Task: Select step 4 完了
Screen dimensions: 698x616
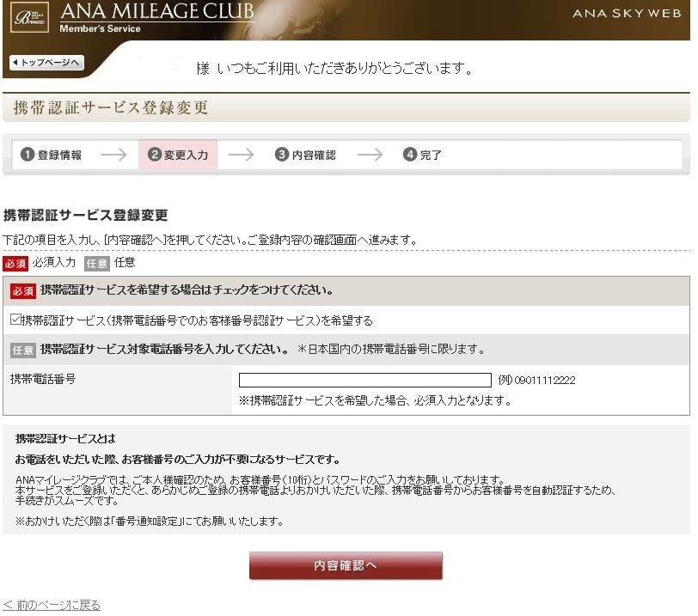Action: pyautogui.click(x=422, y=155)
